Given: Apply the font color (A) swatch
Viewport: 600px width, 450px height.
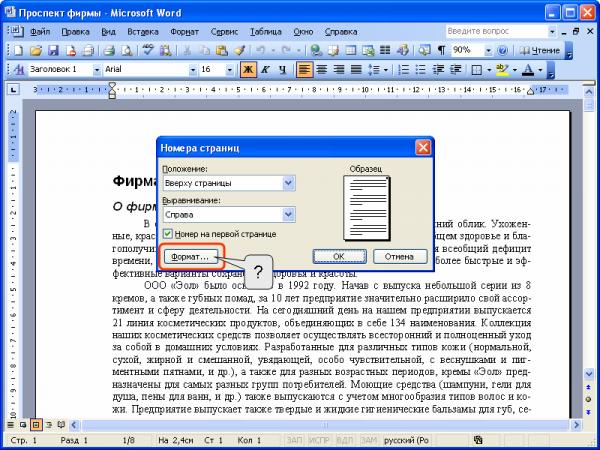Looking at the screenshot, I should 528,70.
